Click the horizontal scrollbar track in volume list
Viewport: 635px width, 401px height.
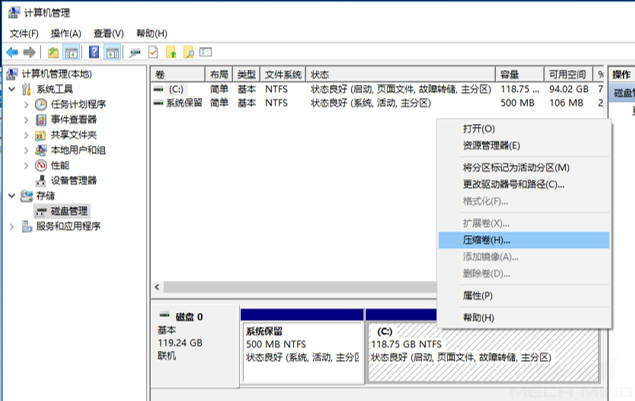click(x=300, y=287)
